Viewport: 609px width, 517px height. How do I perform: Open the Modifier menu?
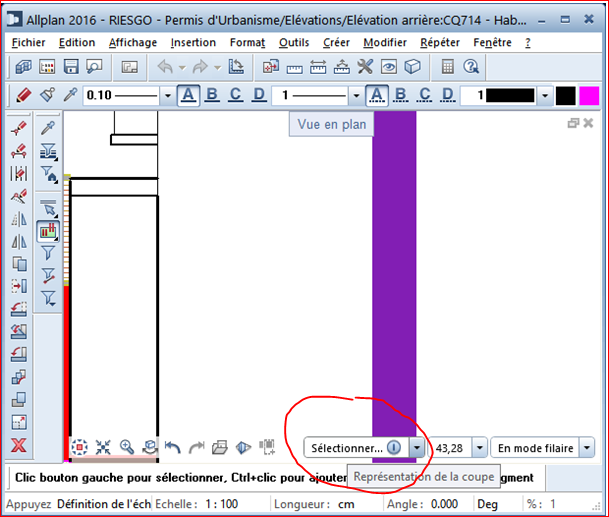click(385, 42)
